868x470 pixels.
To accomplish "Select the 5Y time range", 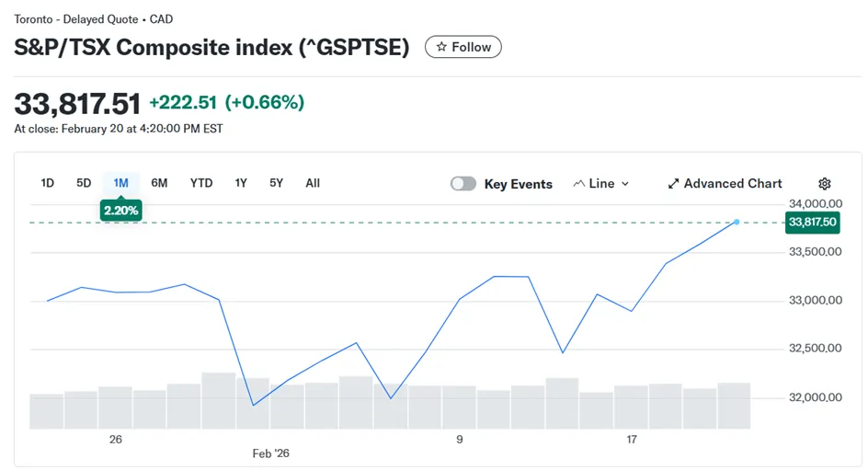I will [276, 183].
